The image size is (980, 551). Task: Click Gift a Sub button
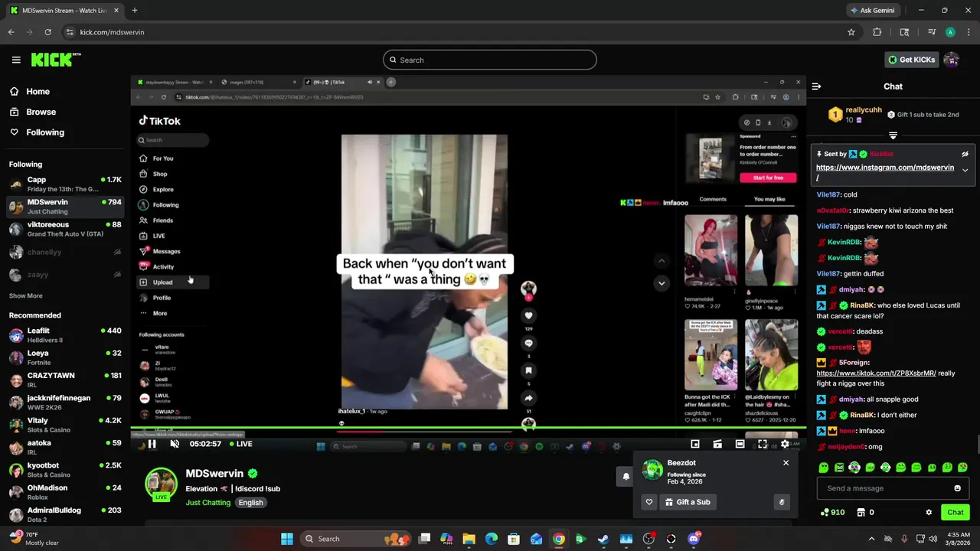pyautogui.click(x=688, y=502)
